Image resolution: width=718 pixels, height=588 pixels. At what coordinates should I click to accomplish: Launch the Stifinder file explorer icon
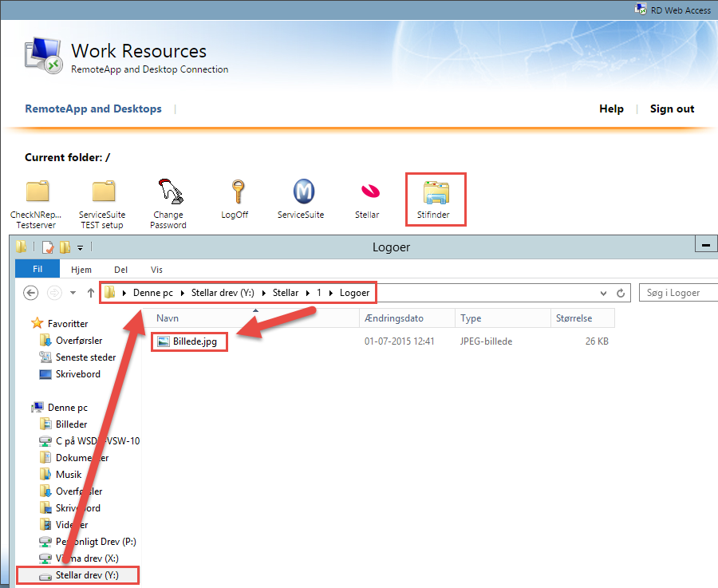point(436,192)
